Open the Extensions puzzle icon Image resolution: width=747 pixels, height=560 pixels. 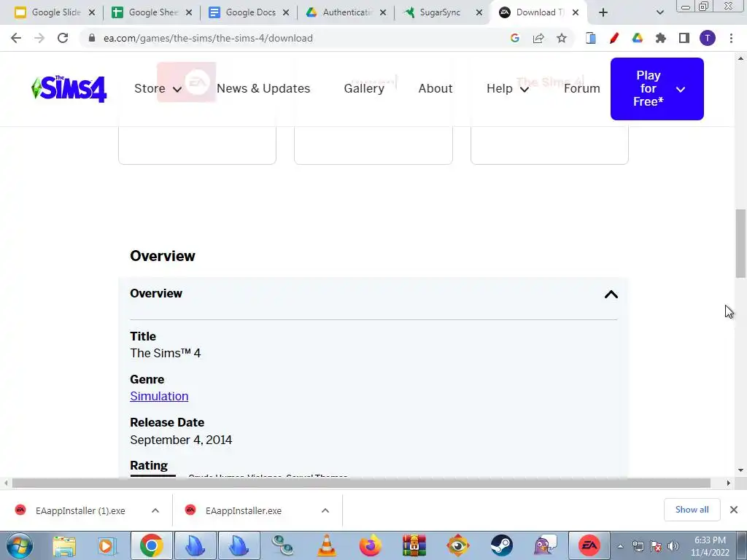pyautogui.click(x=661, y=38)
